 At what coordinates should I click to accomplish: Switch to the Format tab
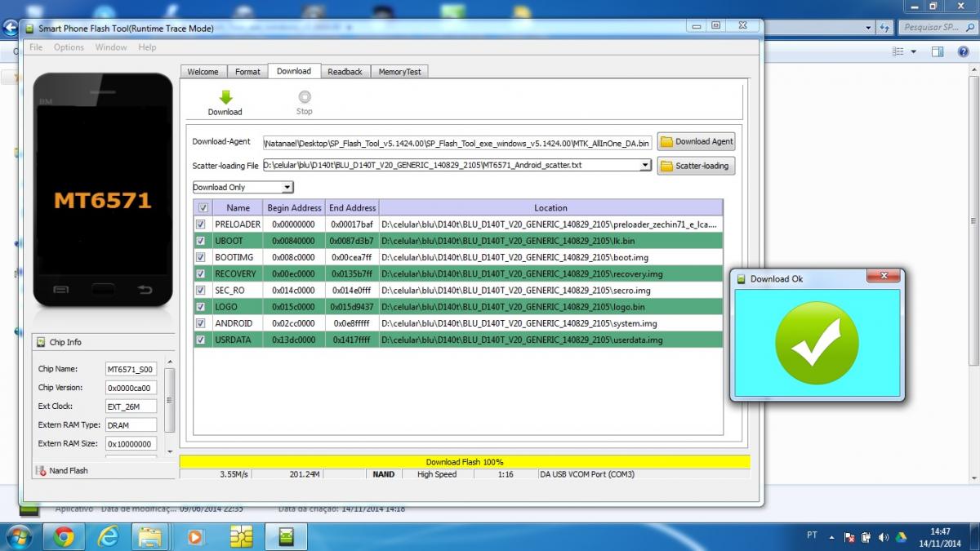247,72
